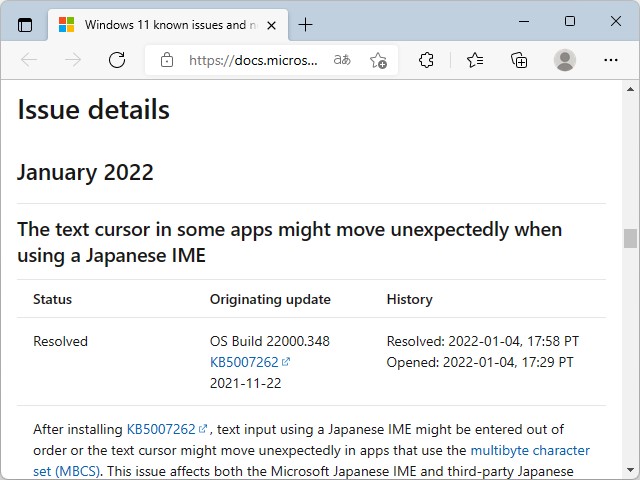Image resolution: width=640 pixels, height=480 pixels.
Task: Click the vertical scrollbar thumb
Action: coord(631,238)
